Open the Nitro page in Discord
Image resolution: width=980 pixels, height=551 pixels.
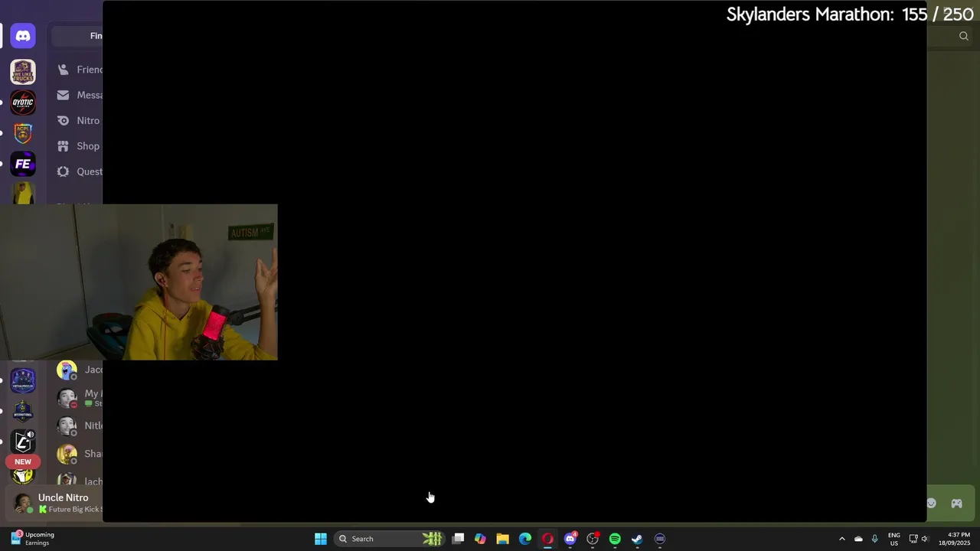tap(80, 120)
